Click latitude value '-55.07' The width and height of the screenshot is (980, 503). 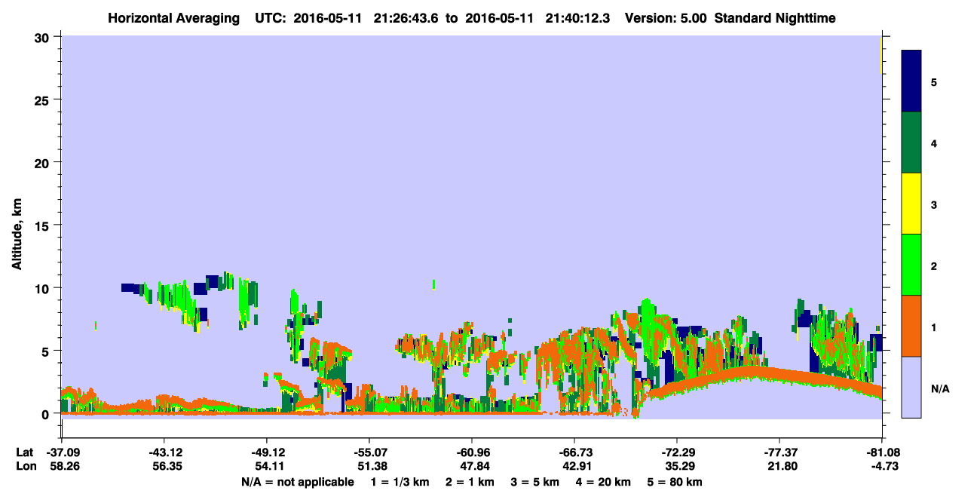coord(369,452)
